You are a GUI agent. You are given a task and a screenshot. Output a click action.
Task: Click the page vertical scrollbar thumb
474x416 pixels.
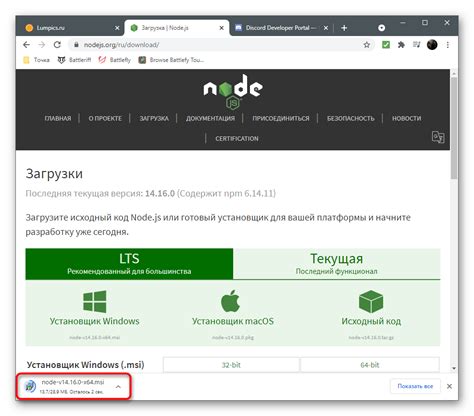coord(454,128)
